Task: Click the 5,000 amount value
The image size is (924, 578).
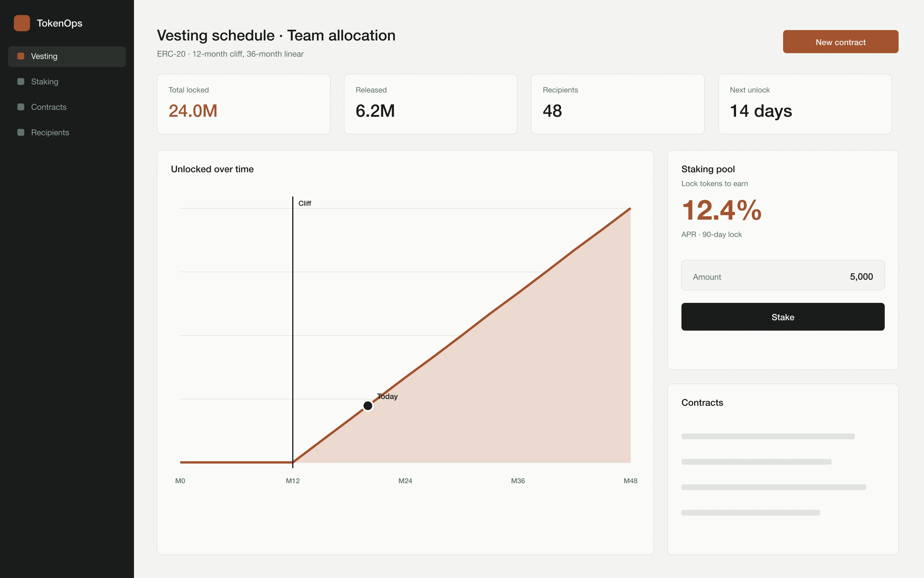Action: (861, 276)
